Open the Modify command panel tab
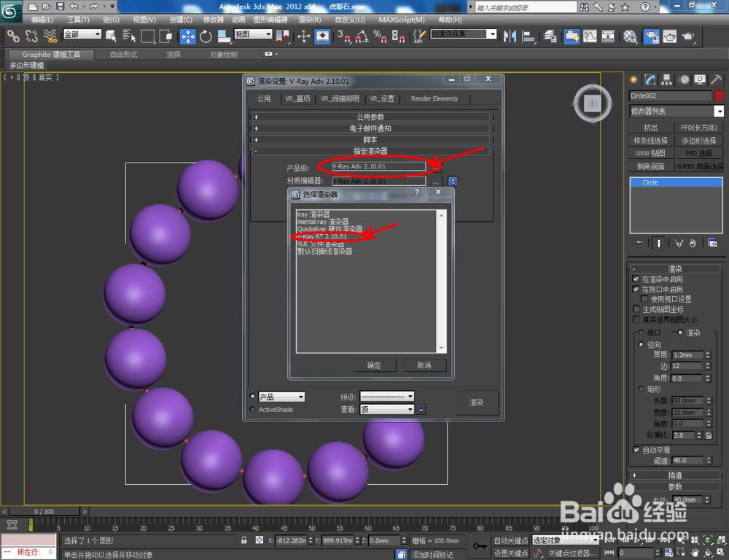Screen dimensions: 729x560 click(650, 80)
